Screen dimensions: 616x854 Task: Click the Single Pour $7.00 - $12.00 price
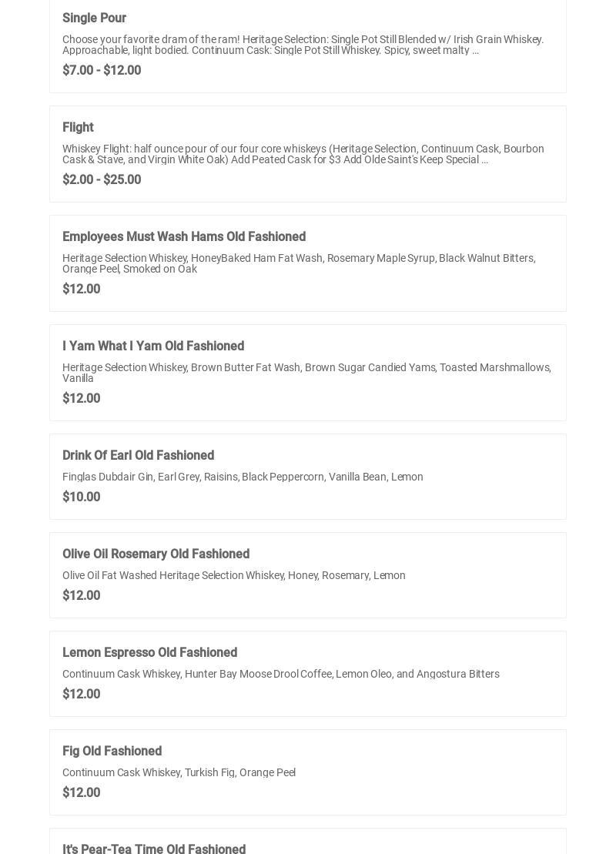pos(102,70)
